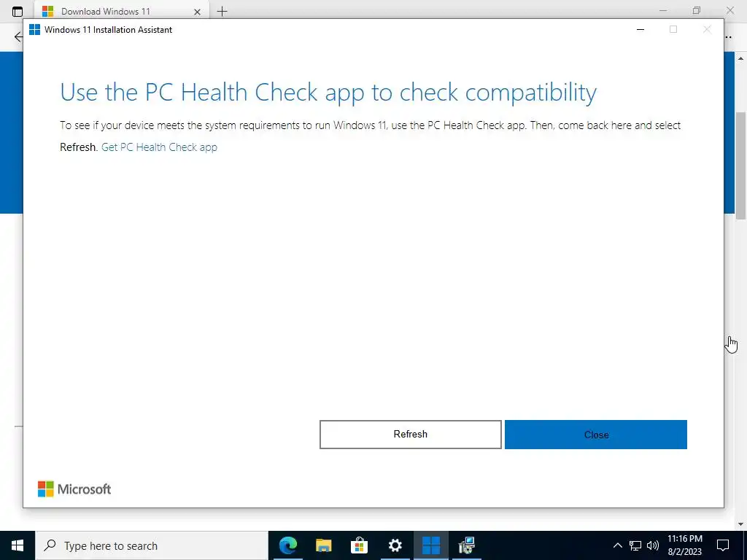Click the Refresh button

(410, 435)
